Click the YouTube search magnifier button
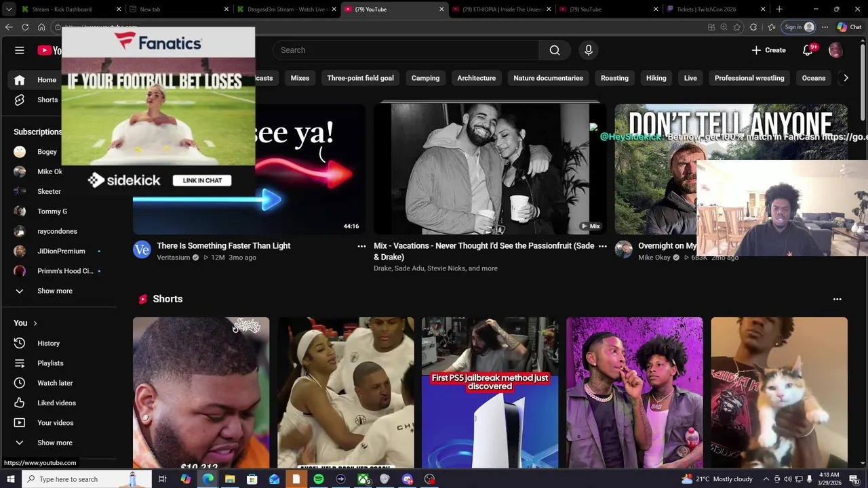Screen dimensions: 868x488 (x=555, y=50)
